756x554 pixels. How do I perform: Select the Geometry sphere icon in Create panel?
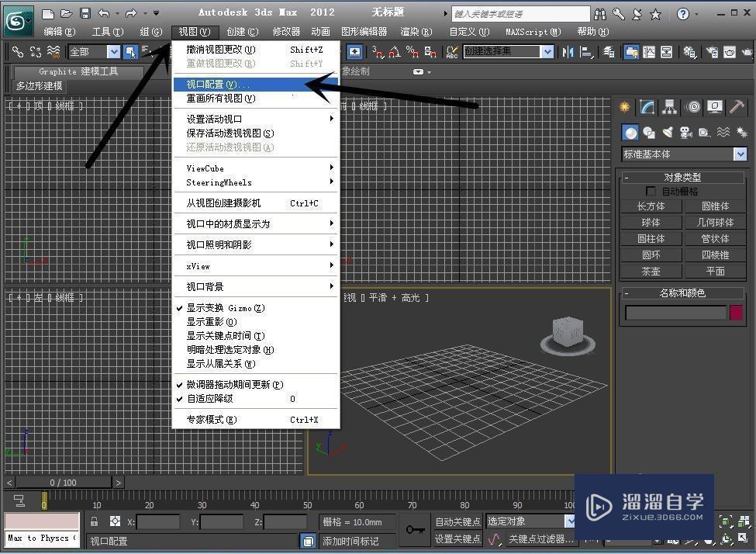pyautogui.click(x=630, y=132)
